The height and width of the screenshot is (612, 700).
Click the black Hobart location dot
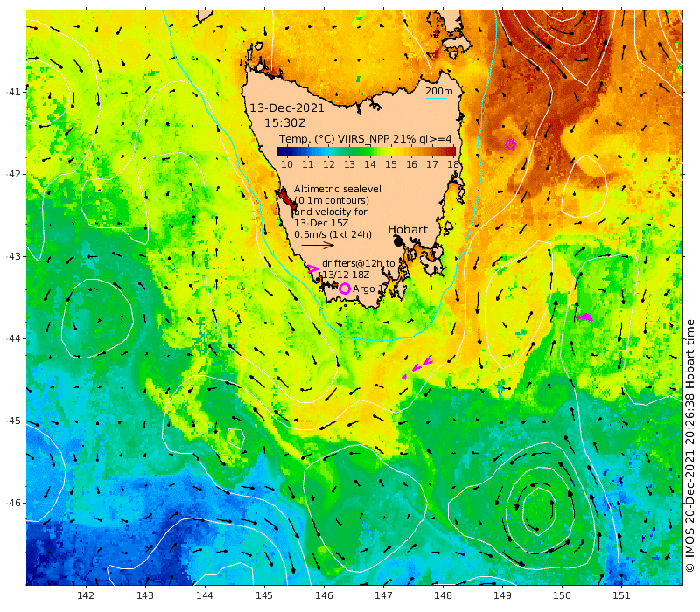pyautogui.click(x=398, y=242)
